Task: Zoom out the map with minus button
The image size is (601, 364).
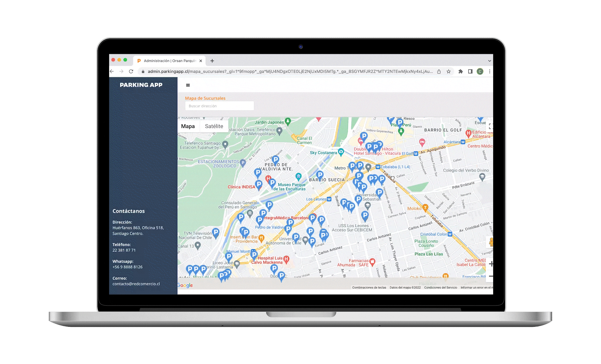Action: (491, 276)
